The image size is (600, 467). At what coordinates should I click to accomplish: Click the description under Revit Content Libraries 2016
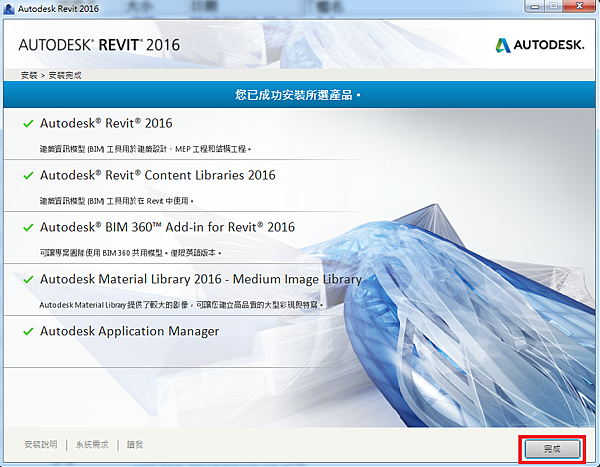pyautogui.click(x=116, y=201)
